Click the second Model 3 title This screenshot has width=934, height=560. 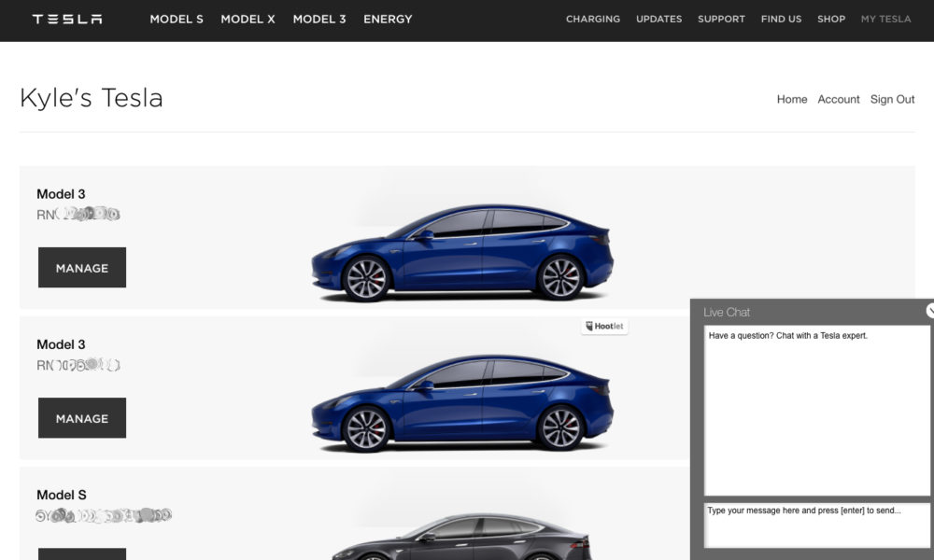pos(61,344)
